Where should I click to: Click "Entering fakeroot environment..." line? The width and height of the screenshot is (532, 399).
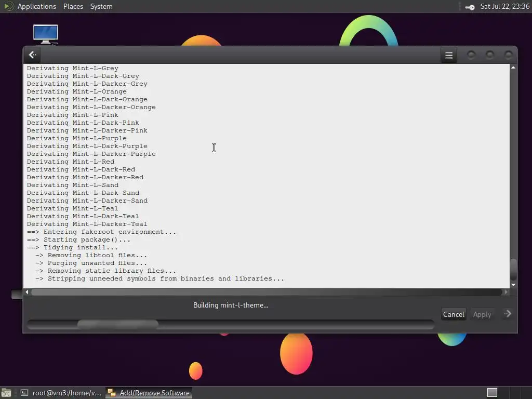[x=101, y=232]
